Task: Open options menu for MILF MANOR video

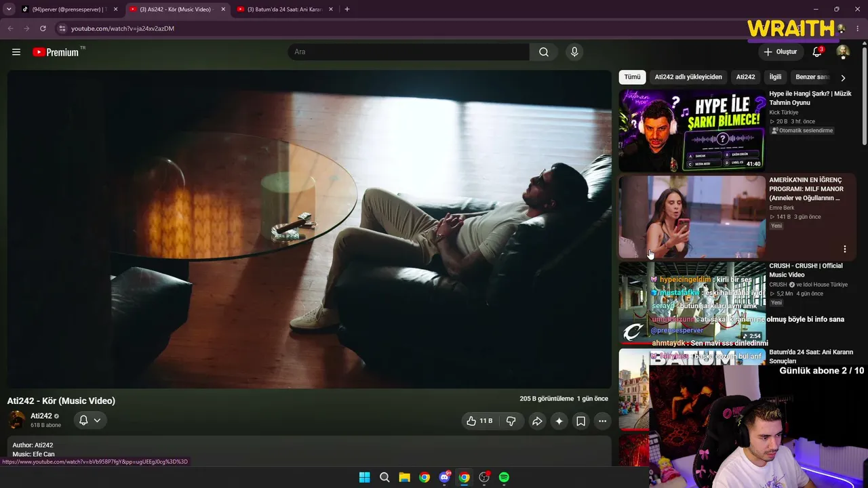Action: (844, 249)
